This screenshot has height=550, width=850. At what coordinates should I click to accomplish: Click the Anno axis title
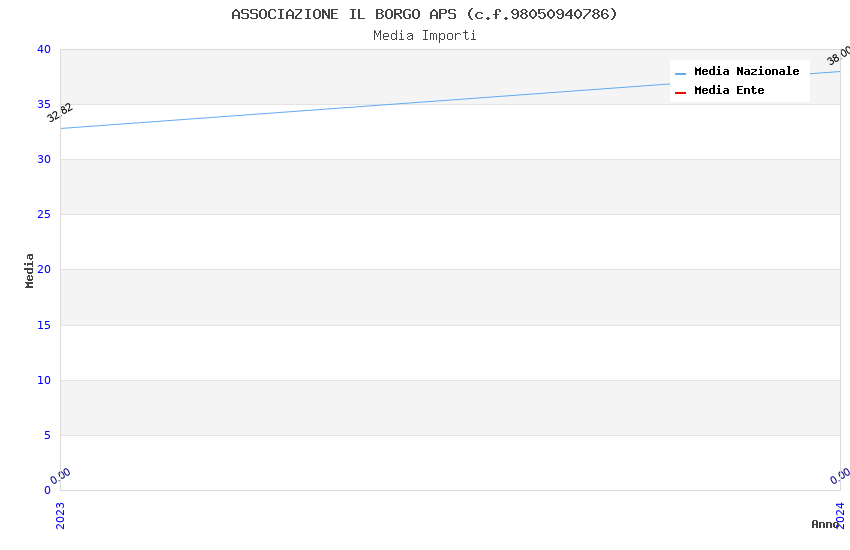click(x=825, y=524)
